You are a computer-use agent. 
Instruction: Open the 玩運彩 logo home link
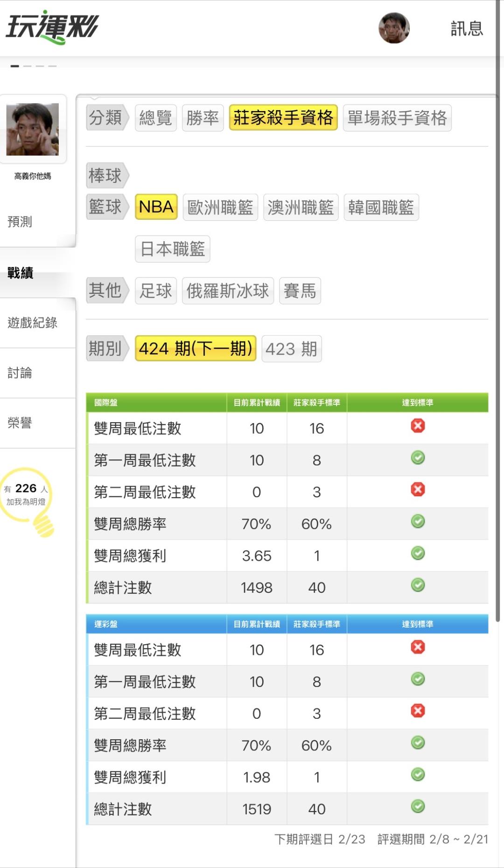point(52,27)
